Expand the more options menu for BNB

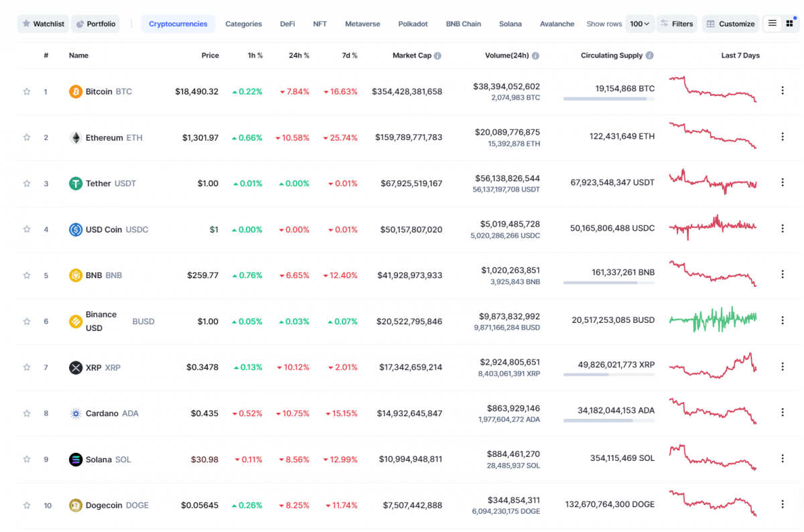click(x=782, y=275)
